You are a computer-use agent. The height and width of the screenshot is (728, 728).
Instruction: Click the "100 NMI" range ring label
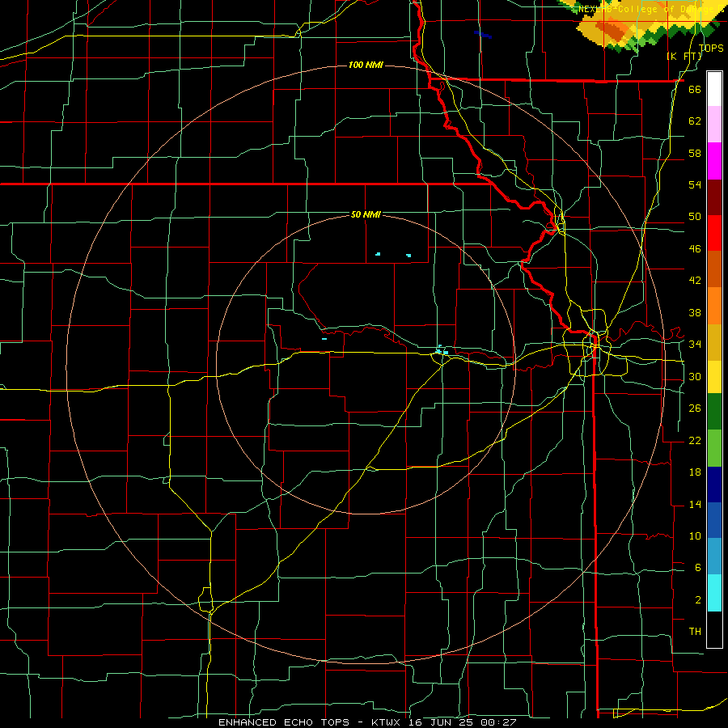366,65
